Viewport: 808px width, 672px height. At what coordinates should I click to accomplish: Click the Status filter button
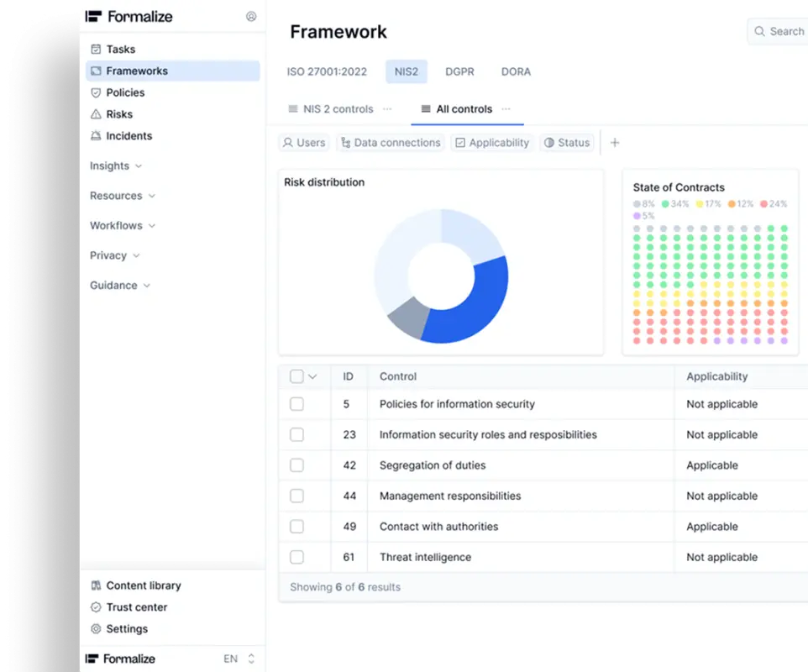click(x=567, y=143)
